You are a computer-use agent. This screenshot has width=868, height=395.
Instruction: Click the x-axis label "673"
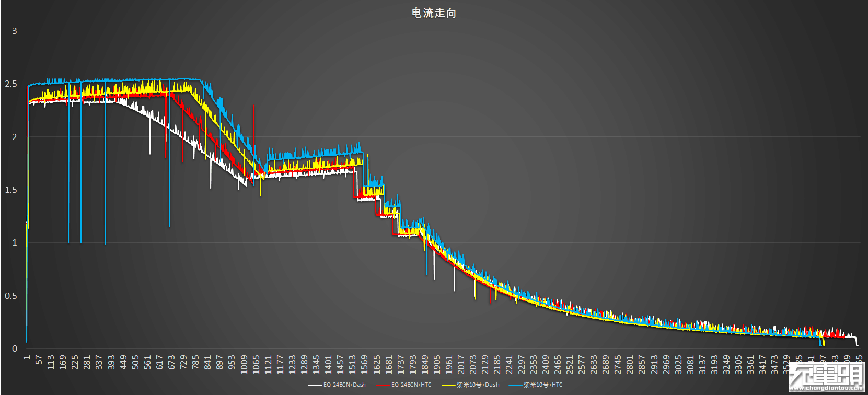[x=171, y=362]
